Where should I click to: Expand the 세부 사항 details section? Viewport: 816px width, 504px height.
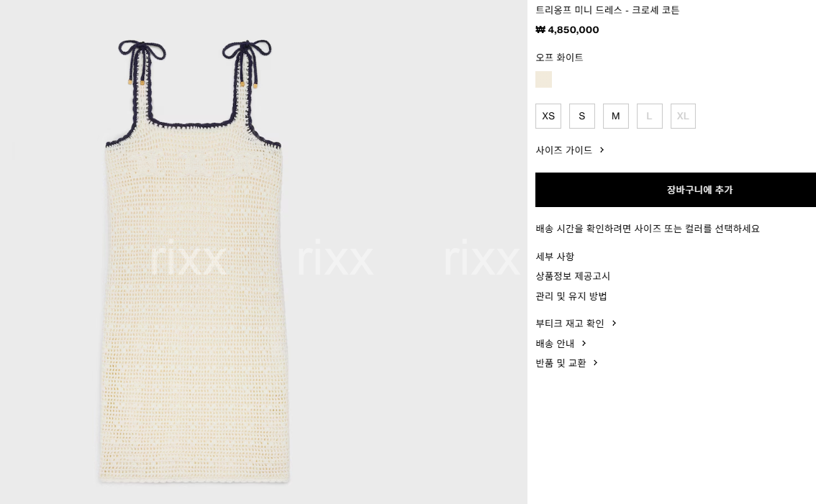coord(555,257)
